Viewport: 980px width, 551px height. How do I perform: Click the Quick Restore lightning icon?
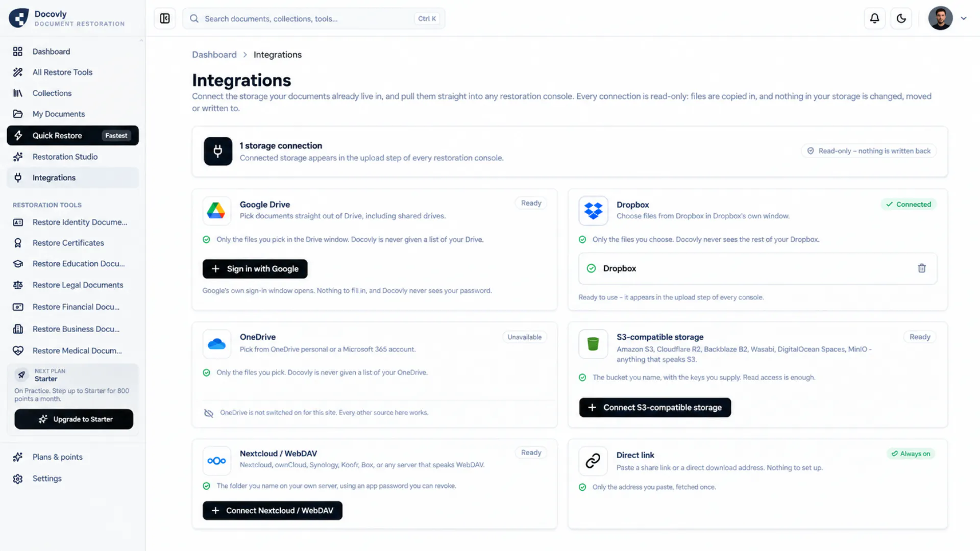click(x=18, y=136)
